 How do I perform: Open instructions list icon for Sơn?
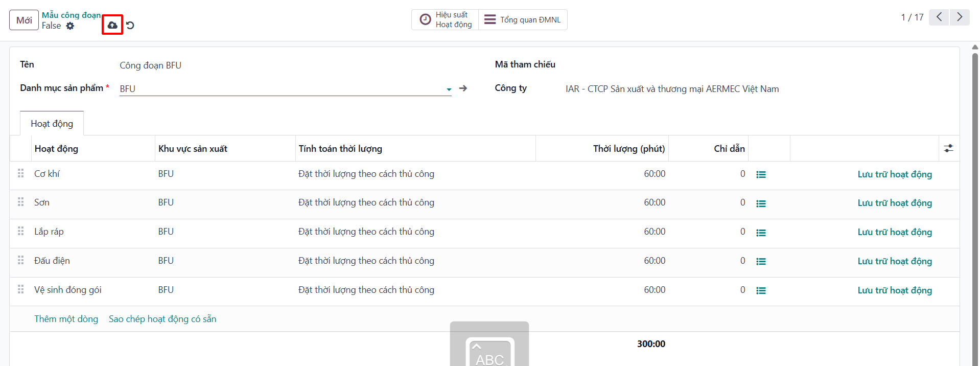click(761, 203)
